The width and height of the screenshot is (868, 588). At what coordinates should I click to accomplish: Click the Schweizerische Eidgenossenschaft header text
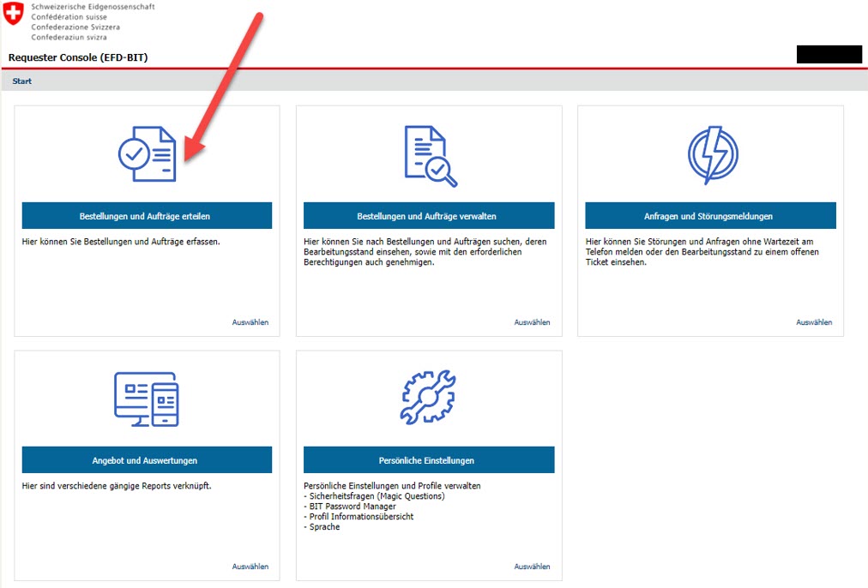pyautogui.click(x=93, y=7)
